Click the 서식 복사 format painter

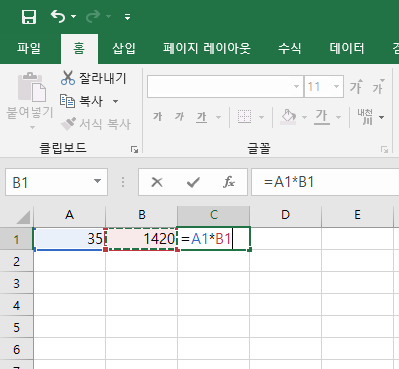click(x=96, y=124)
